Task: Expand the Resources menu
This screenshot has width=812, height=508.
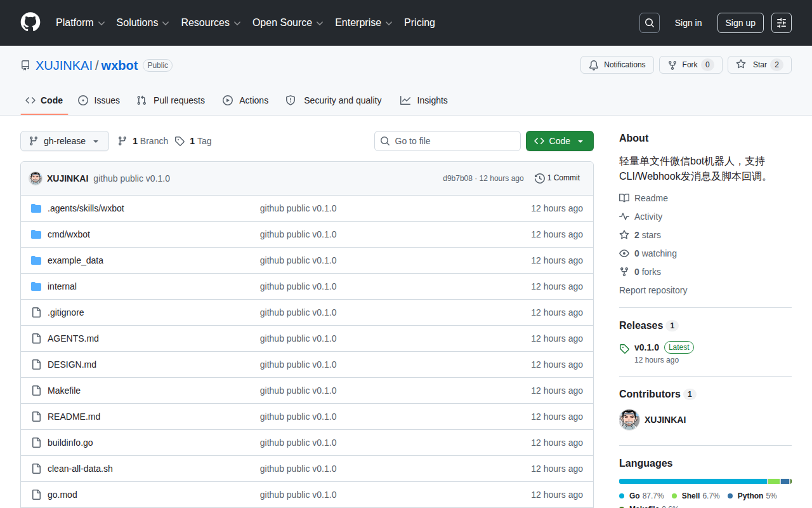Action: [x=211, y=23]
